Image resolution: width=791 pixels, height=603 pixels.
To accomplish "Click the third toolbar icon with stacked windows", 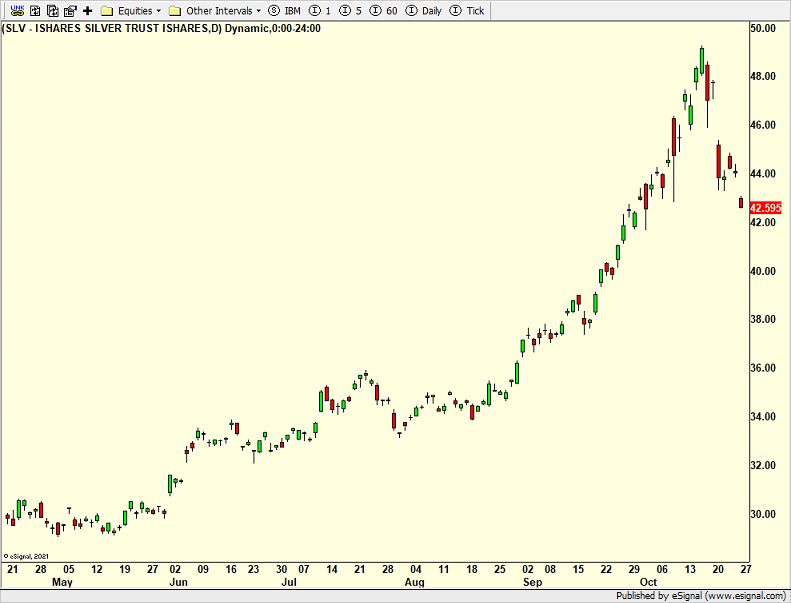I will (51, 10).
